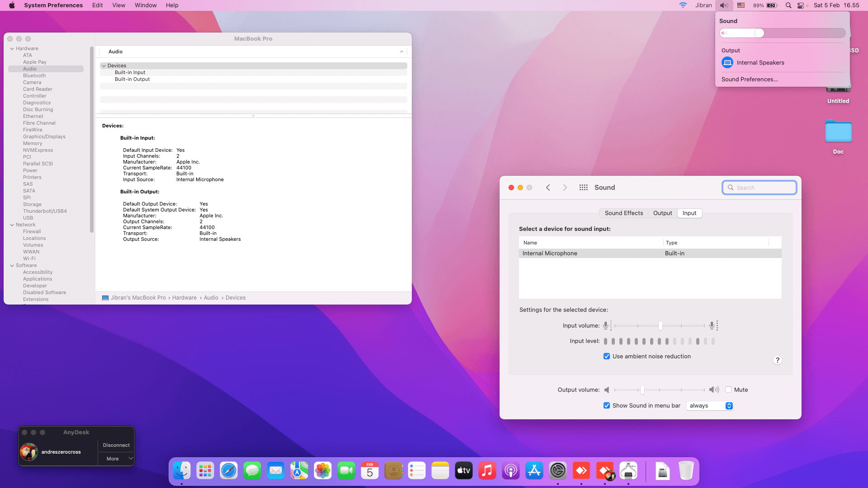The image size is (868, 488).
Task: Launch FaceTime from the Dock
Action: tap(346, 471)
